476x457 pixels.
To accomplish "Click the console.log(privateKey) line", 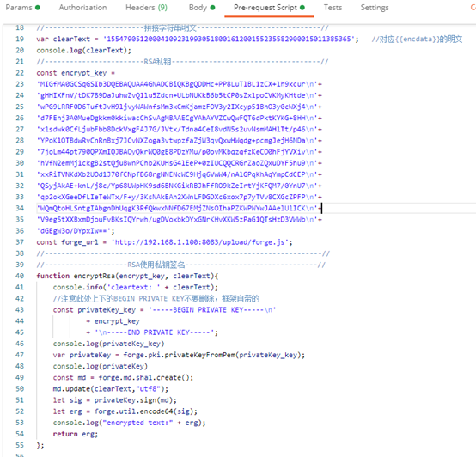I will (101, 366).
